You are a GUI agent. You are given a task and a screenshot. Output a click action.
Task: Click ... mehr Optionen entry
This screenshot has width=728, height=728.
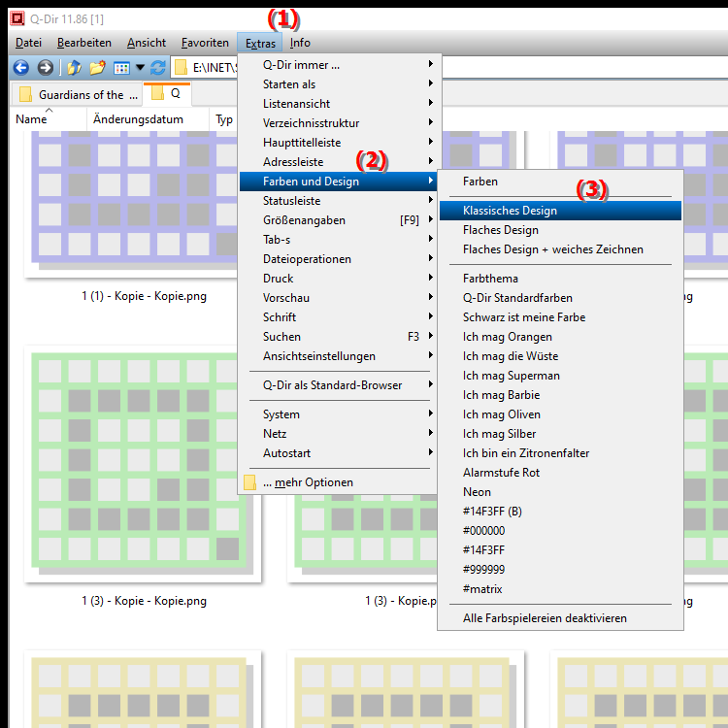338,482
